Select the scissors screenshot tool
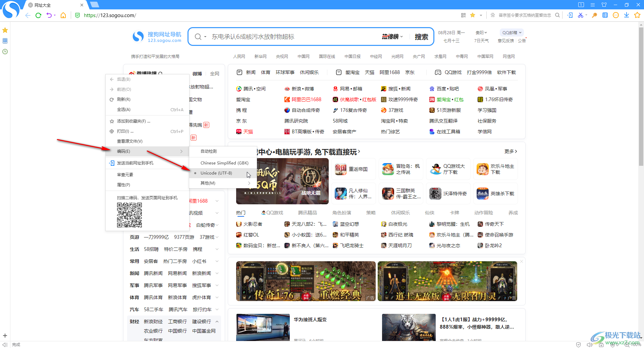 (580, 15)
